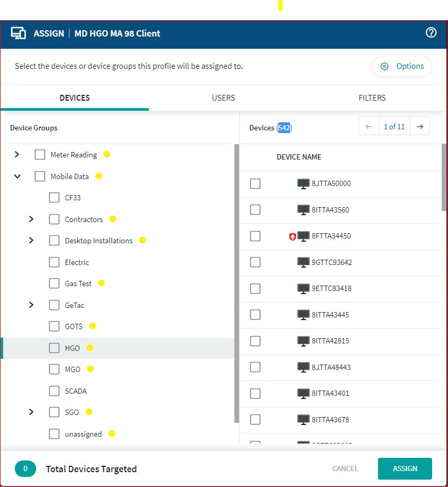Click the yellow dot next to HGO
This screenshot has width=448, height=487.
coord(90,348)
